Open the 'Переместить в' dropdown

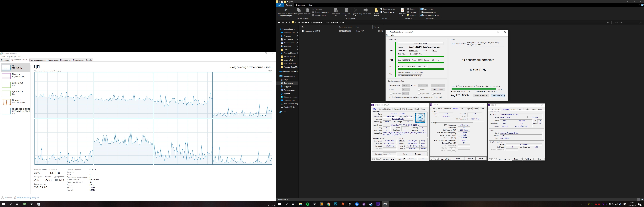click(336, 12)
